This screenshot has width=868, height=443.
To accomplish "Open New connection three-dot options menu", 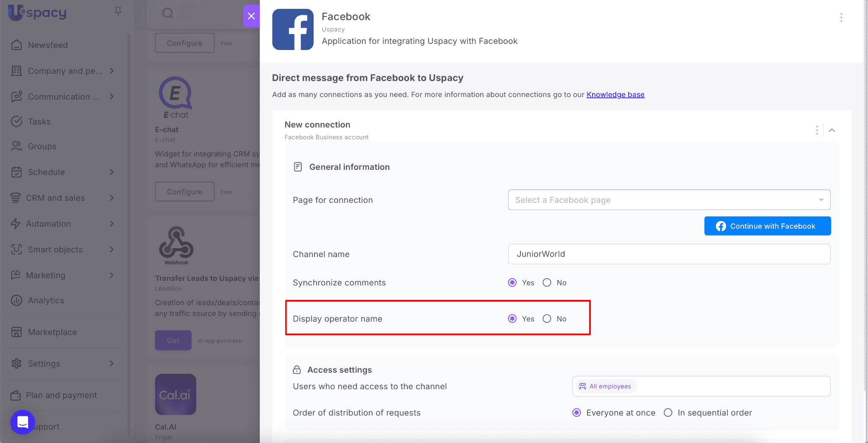I will 817,130.
